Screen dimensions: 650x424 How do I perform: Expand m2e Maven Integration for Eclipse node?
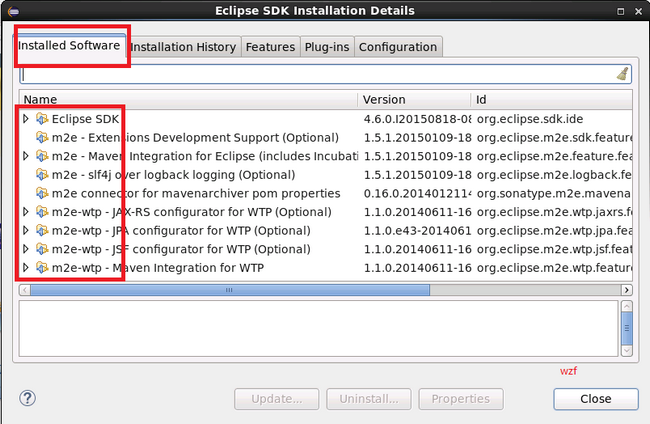coord(26,156)
